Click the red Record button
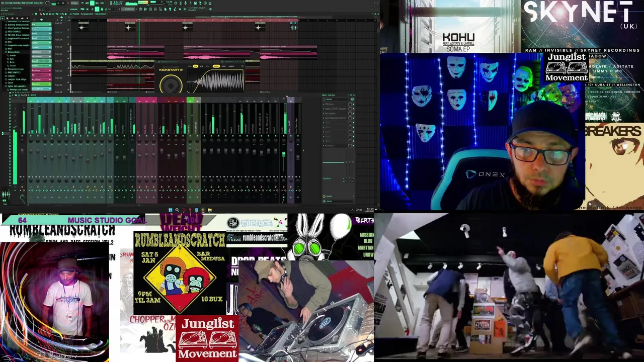 (68, 3)
